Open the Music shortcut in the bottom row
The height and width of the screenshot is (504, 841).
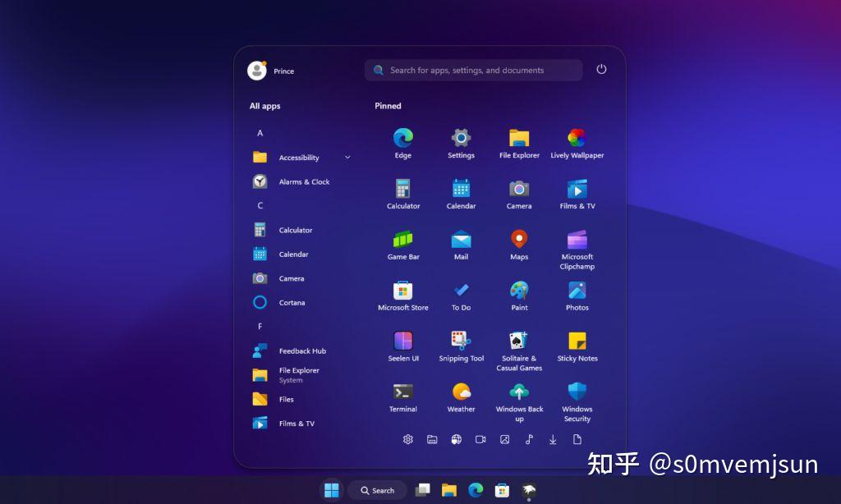(528, 440)
